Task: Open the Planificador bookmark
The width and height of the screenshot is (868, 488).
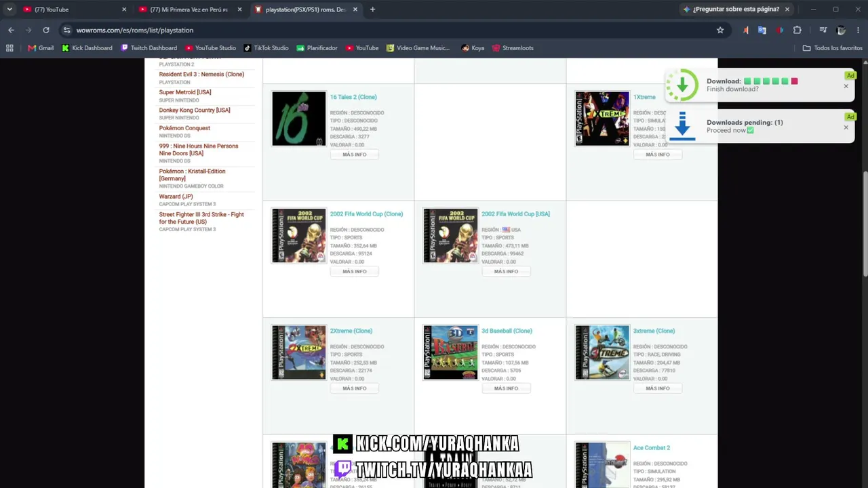Action: click(x=317, y=48)
